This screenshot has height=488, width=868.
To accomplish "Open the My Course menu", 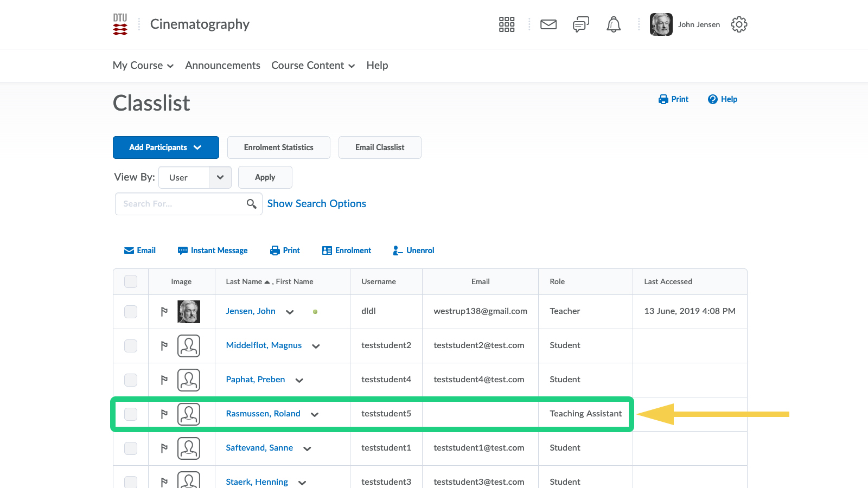I will coord(143,66).
